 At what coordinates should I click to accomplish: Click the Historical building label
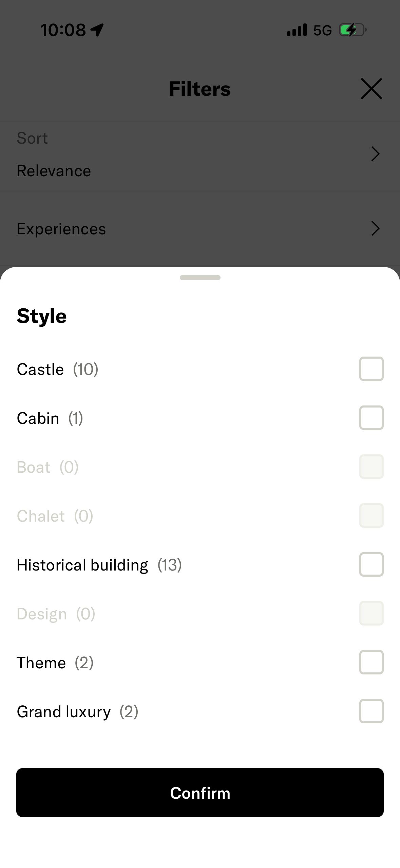pos(82,565)
